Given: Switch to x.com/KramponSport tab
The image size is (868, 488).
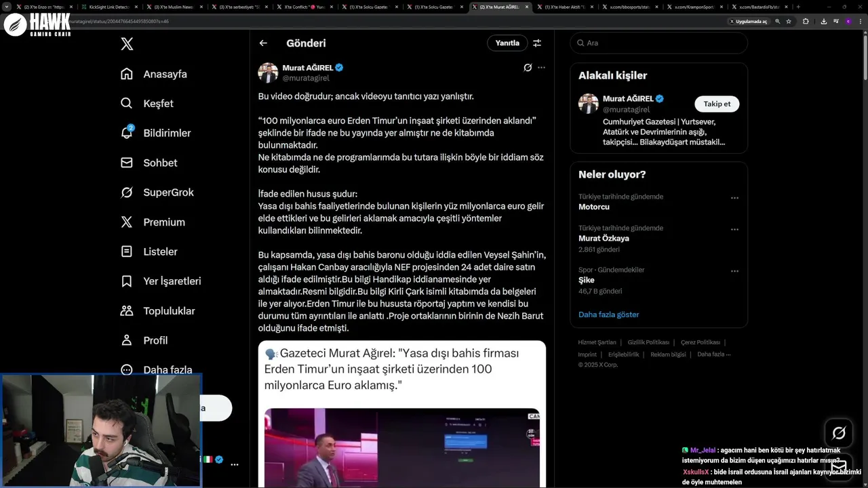Looking at the screenshot, I should point(694,7).
